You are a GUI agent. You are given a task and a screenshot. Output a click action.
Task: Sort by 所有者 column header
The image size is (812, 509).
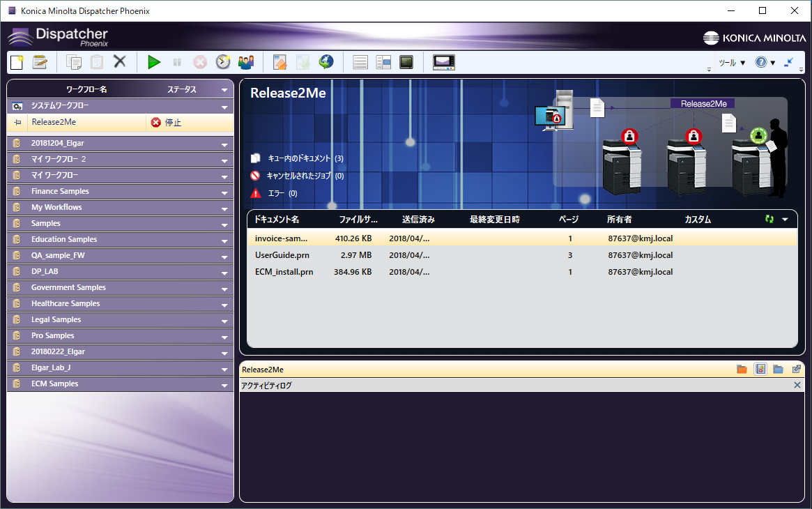(620, 220)
